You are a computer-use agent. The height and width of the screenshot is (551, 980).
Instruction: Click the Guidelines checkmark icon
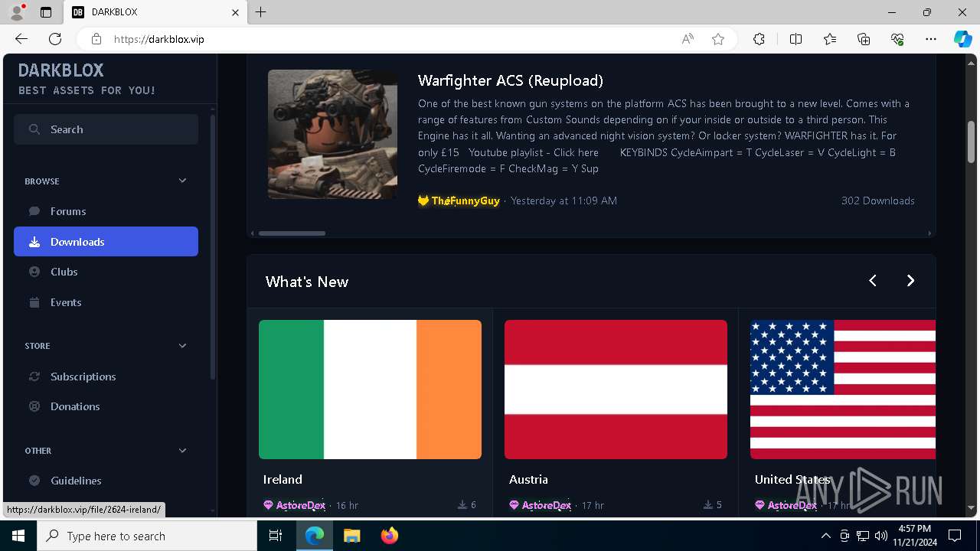34,481
